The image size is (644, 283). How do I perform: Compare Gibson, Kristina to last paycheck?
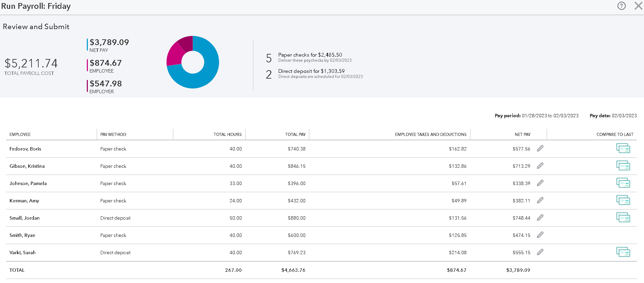[623, 166]
